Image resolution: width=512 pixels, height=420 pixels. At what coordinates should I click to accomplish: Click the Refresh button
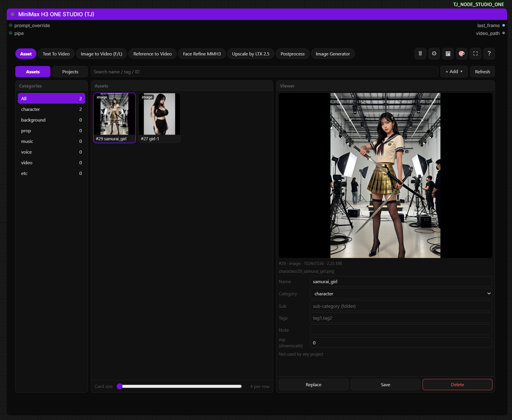483,72
